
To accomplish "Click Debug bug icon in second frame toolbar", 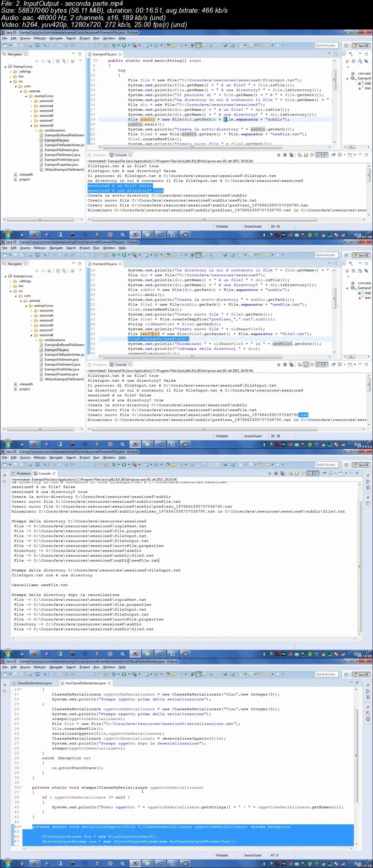I will tap(114, 255).
